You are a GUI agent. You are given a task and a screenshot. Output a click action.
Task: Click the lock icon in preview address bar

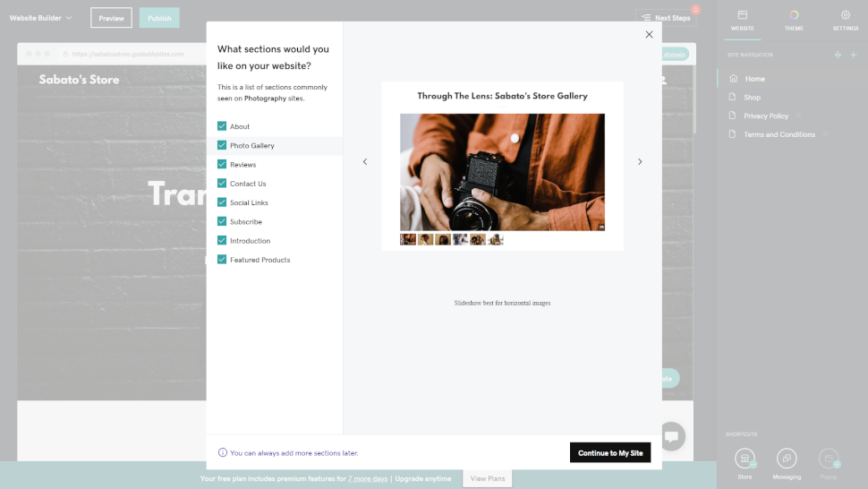(x=65, y=55)
